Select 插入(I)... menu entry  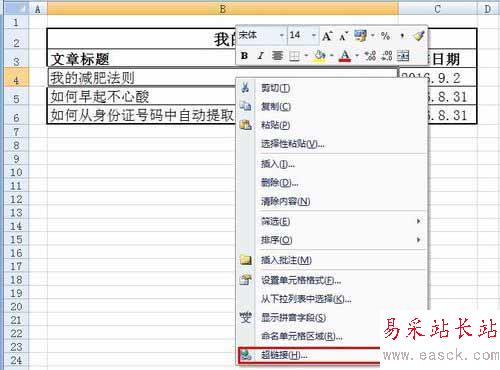[332, 164]
